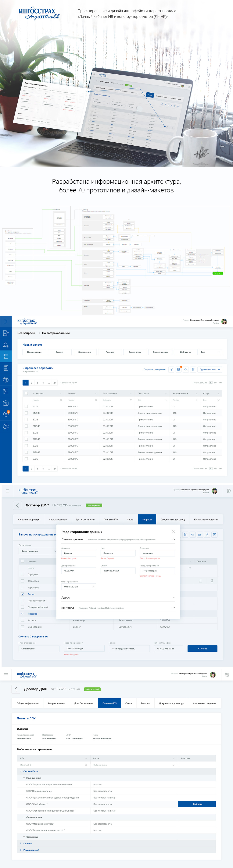Click the pencil edit icon in the Действия column
The width and height of the screenshot is (233, 868).
pos(200,581)
